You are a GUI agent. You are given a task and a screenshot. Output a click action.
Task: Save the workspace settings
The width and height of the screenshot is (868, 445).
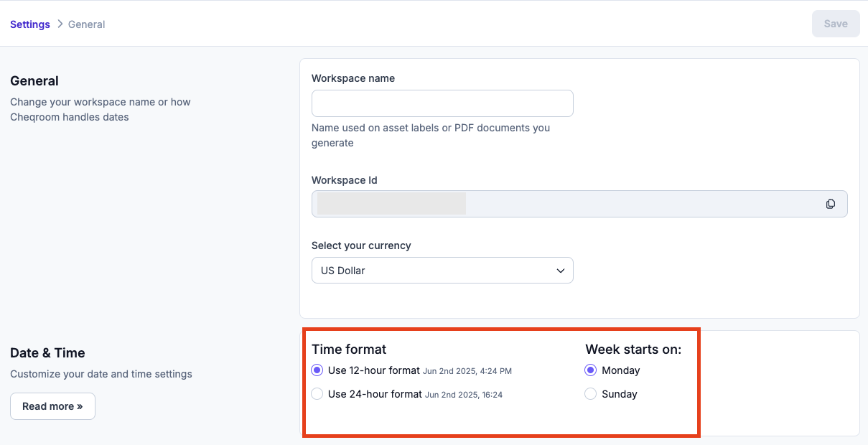coord(836,24)
